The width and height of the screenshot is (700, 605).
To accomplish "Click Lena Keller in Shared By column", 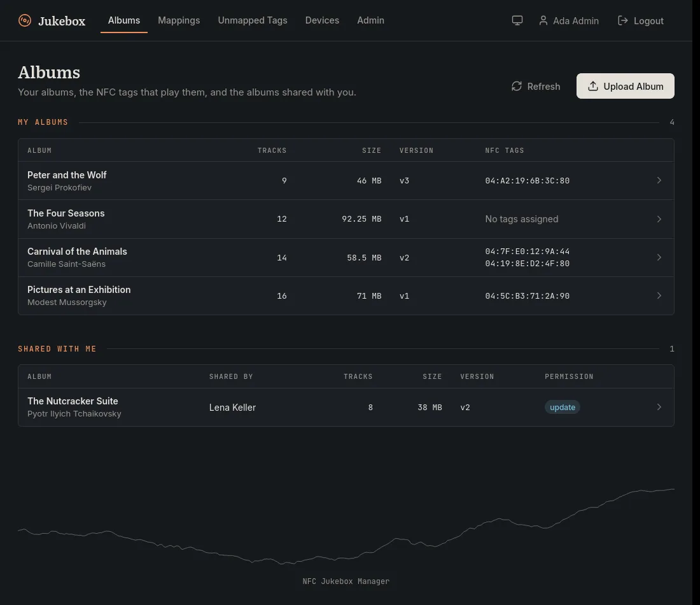I will pyautogui.click(x=232, y=408).
